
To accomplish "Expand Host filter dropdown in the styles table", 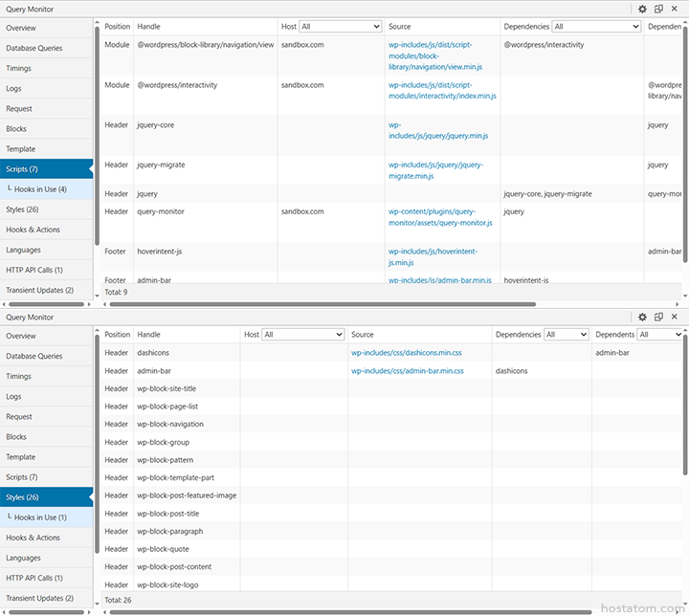I will pyautogui.click(x=302, y=335).
